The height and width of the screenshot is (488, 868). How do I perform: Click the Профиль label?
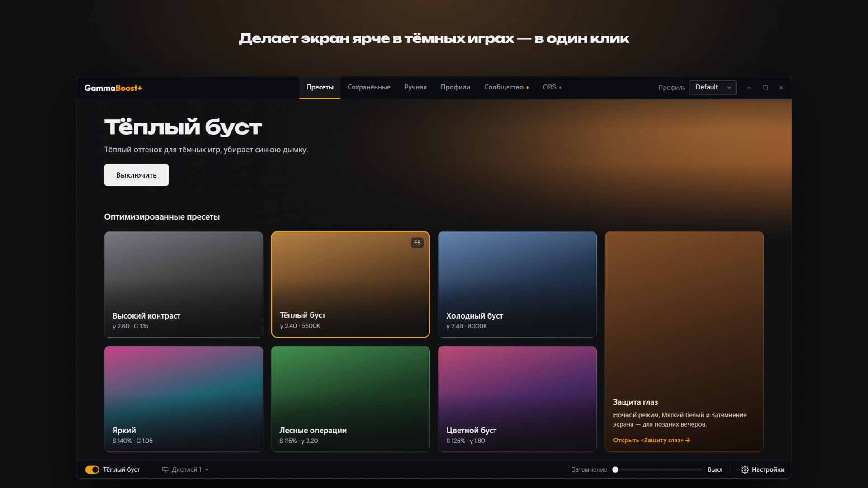click(x=671, y=88)
